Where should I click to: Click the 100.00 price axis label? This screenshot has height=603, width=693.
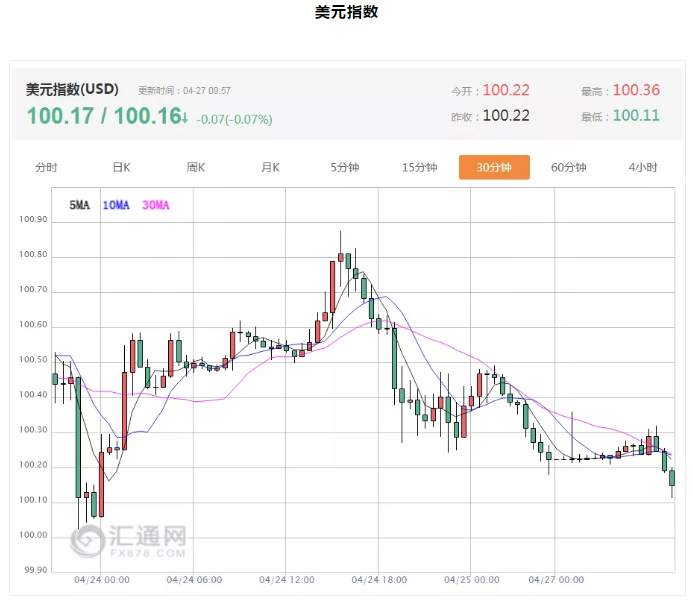pyautogui.click(x=33, y=535)
